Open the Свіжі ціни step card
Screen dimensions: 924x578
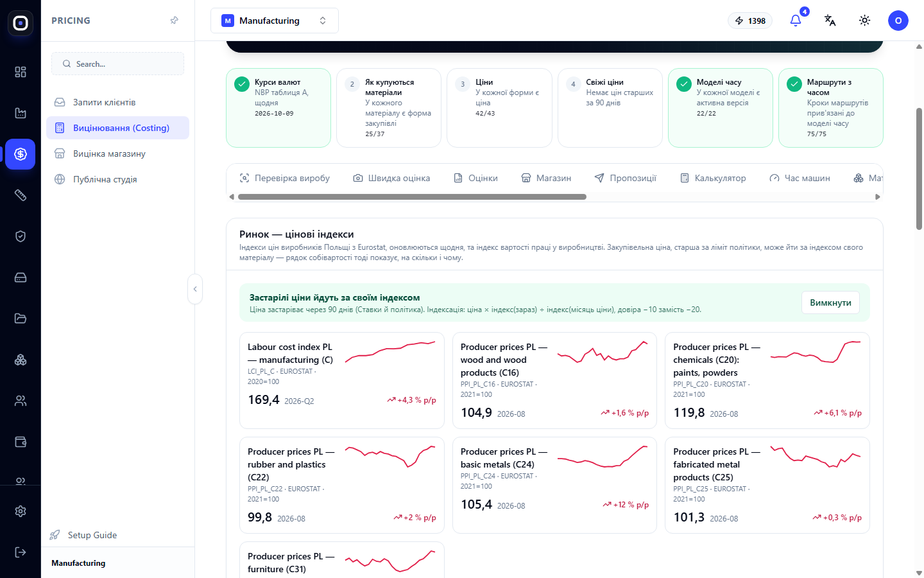point(610,108)
